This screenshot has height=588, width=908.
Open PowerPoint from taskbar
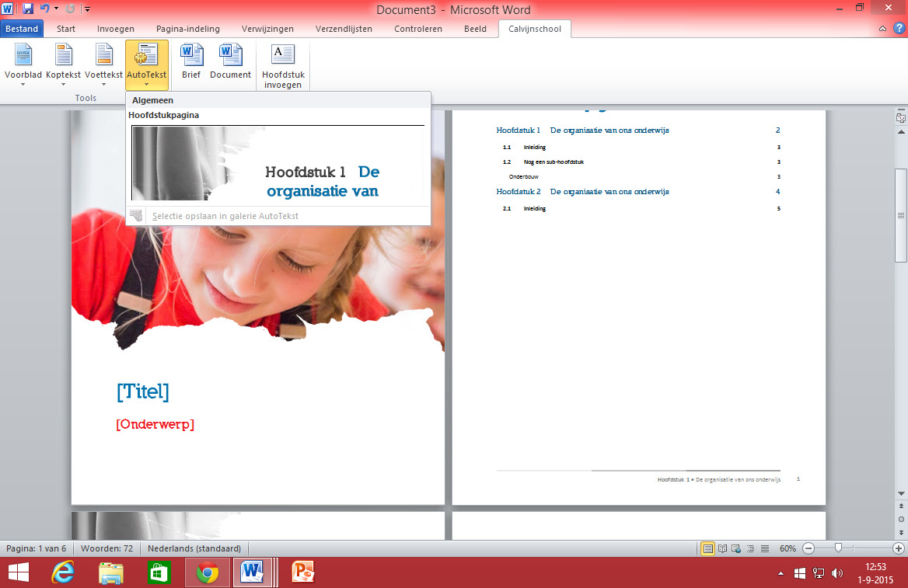coord(302,573)
